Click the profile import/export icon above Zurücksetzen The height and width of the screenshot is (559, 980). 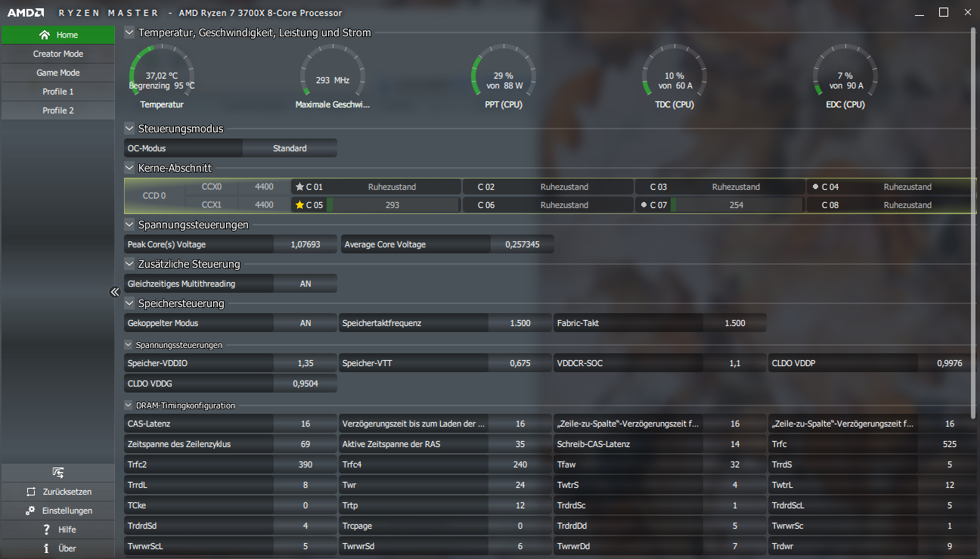coord(57,473)
